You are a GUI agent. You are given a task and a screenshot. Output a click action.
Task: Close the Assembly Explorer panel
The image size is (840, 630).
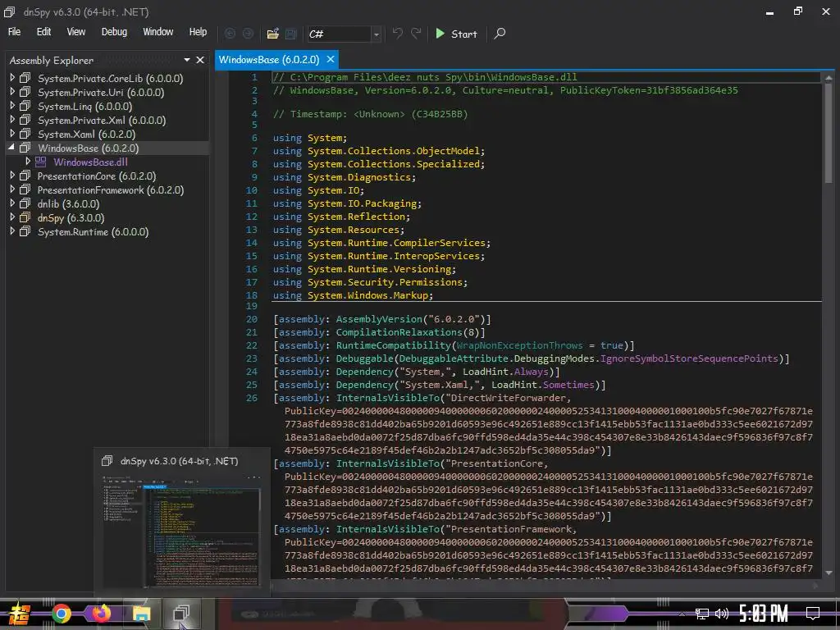click(200, 60)
